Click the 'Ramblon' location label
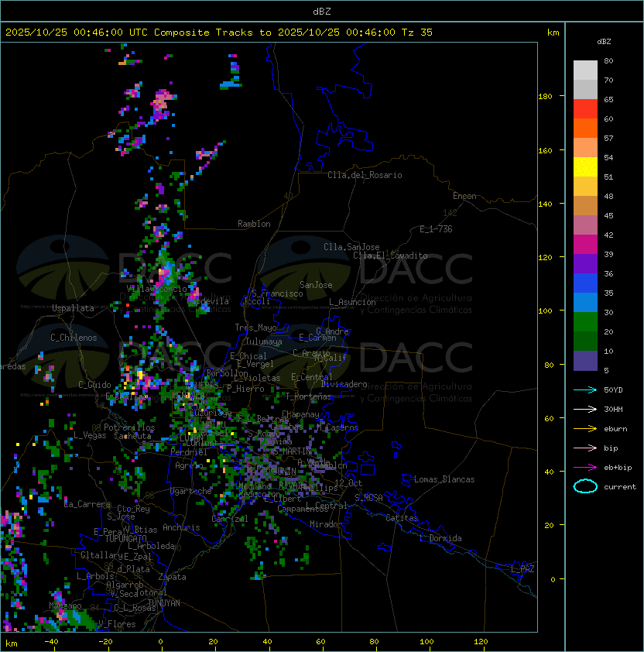 [x=254, y=224]
